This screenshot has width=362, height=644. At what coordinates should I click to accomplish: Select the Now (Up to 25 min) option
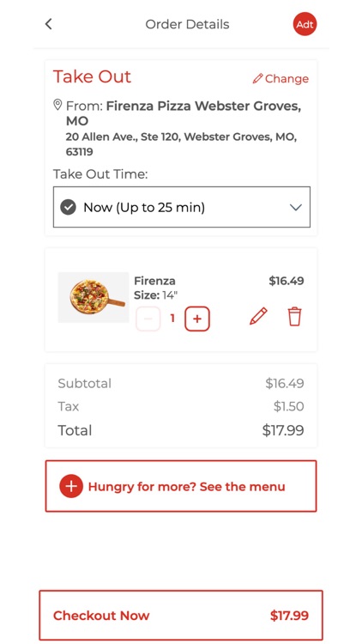click(144, 208)
